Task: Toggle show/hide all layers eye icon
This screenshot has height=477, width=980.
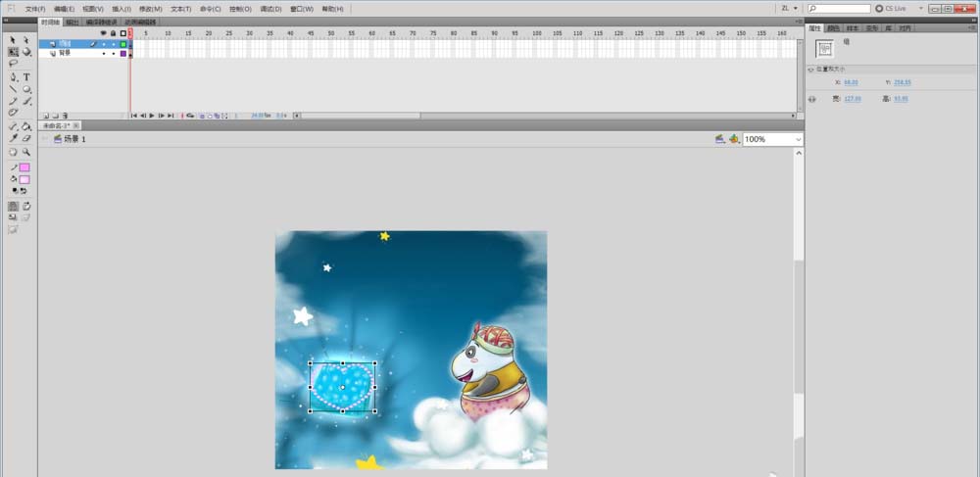Action: (x=104, y=33)
